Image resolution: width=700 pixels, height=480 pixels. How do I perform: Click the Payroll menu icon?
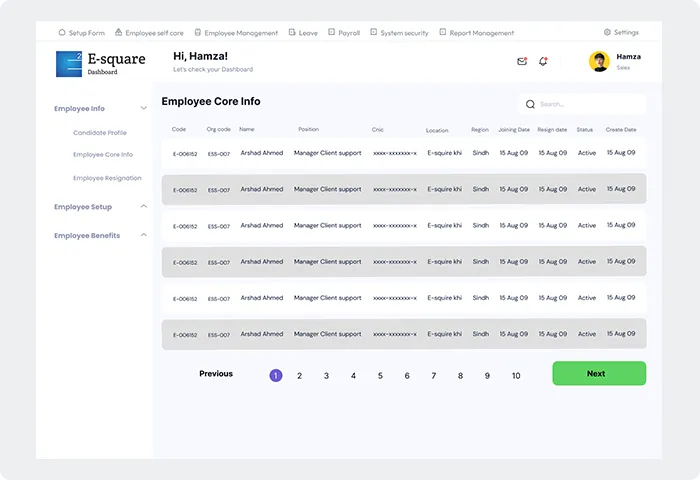[331, 32]
